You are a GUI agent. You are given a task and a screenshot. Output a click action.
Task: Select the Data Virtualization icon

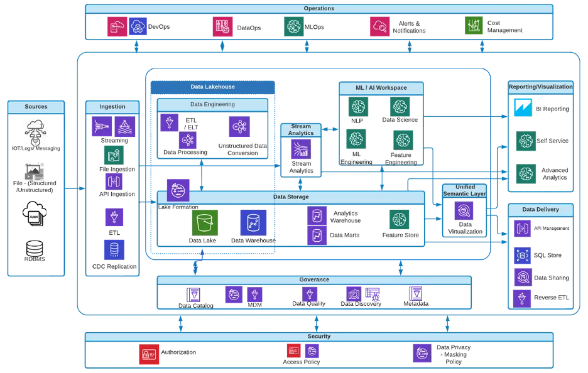[x=464, y=211]
